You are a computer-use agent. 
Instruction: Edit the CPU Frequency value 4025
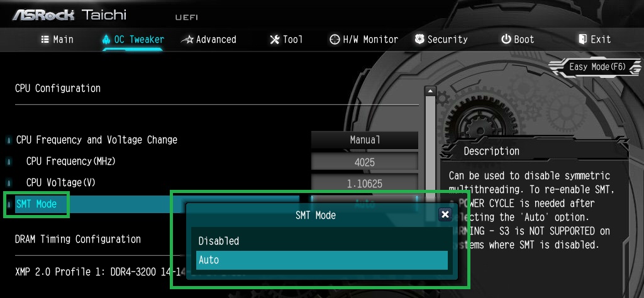[x=365, y=162]
